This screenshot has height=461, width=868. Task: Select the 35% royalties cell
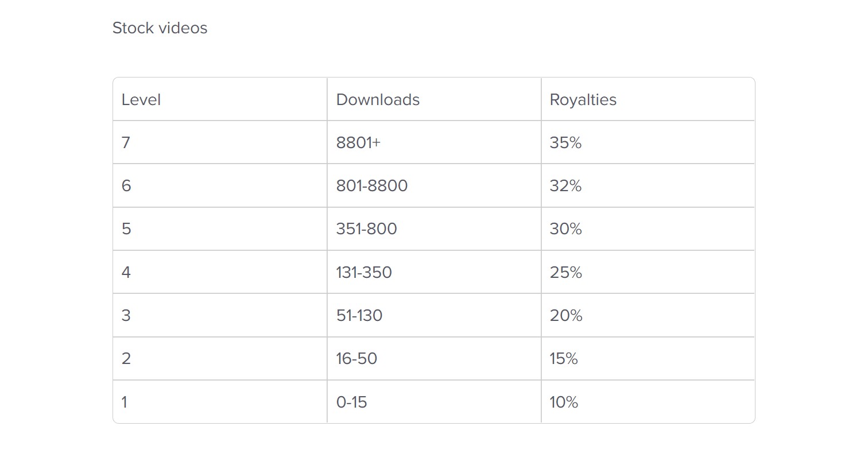[565, 143]
